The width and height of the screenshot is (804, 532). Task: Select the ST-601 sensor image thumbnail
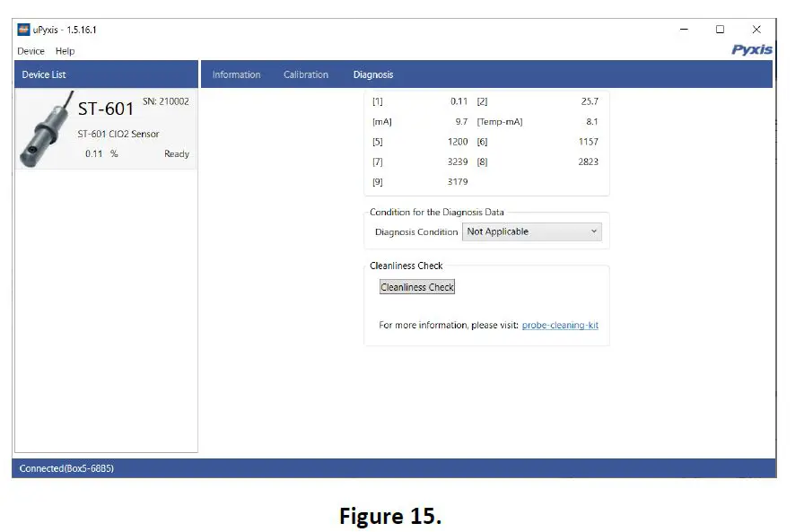[46, 129]
